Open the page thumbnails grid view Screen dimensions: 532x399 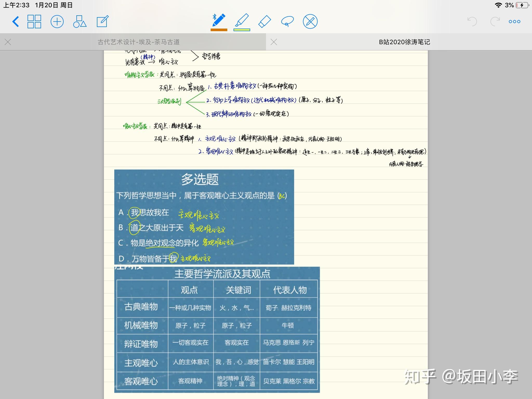point(34,22)
